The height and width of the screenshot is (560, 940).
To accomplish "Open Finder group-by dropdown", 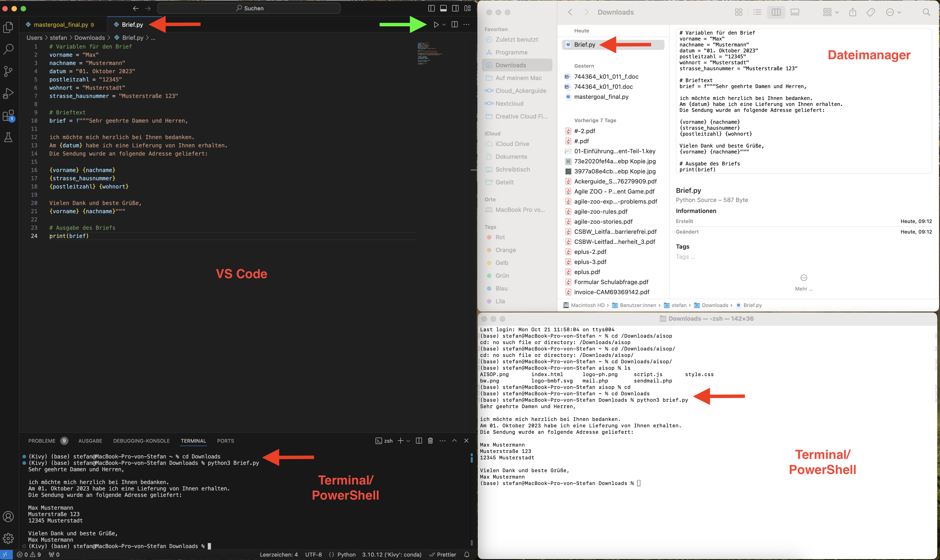I will (x=831, y=12).
